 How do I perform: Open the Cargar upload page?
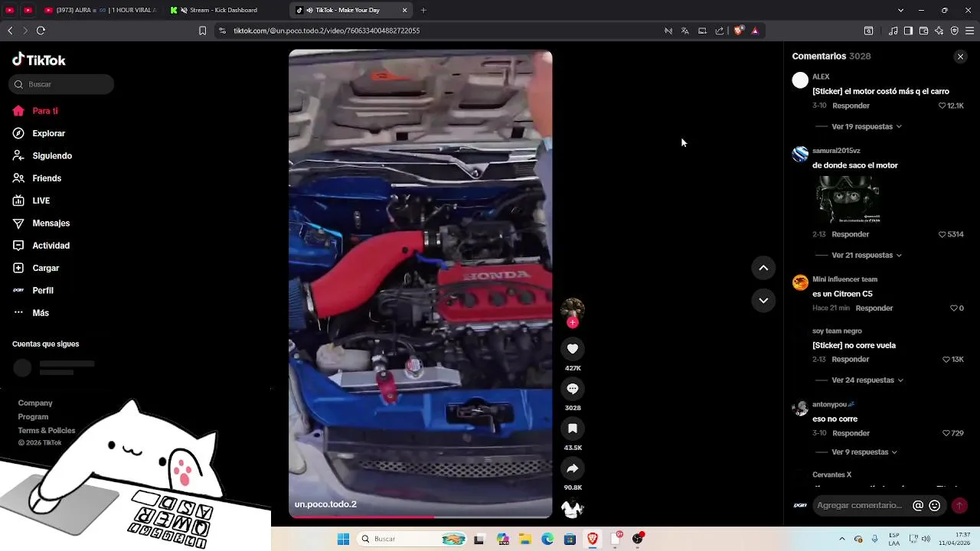tap(35, 268)
